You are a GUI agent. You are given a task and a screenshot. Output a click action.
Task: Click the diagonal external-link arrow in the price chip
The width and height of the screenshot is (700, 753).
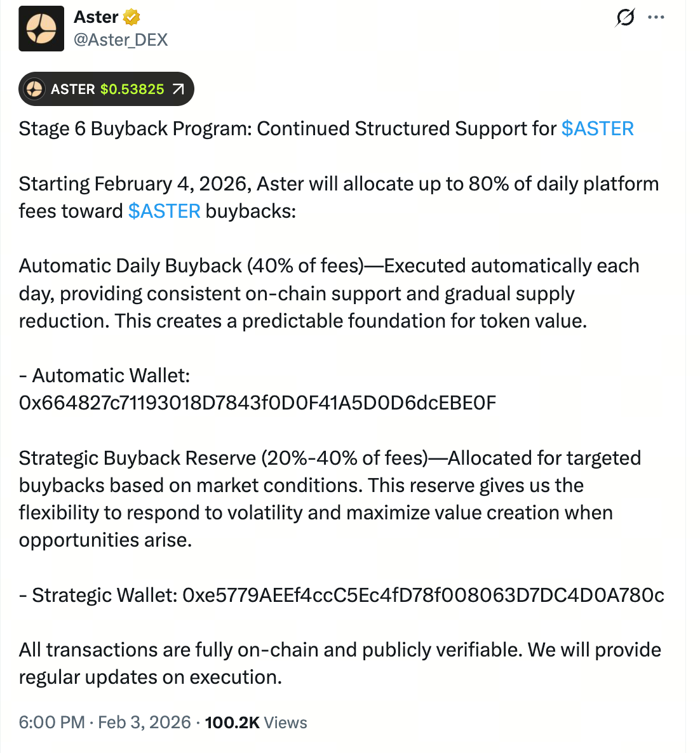(180, 89)
